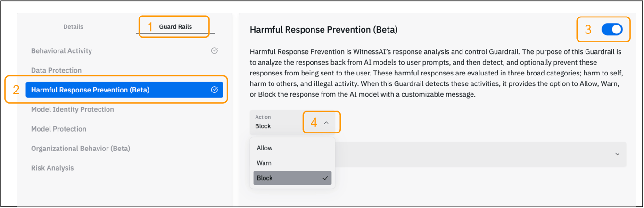Screen dimensions: 644x208
Task: Click Behavioral Activity check circle icon
Action: pyautogui.click(x=215, y=51)
